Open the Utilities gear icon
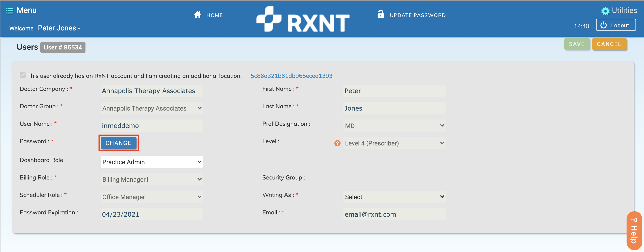Image resolution: width=644 pixels, height=252 pixels. (605, 11)
